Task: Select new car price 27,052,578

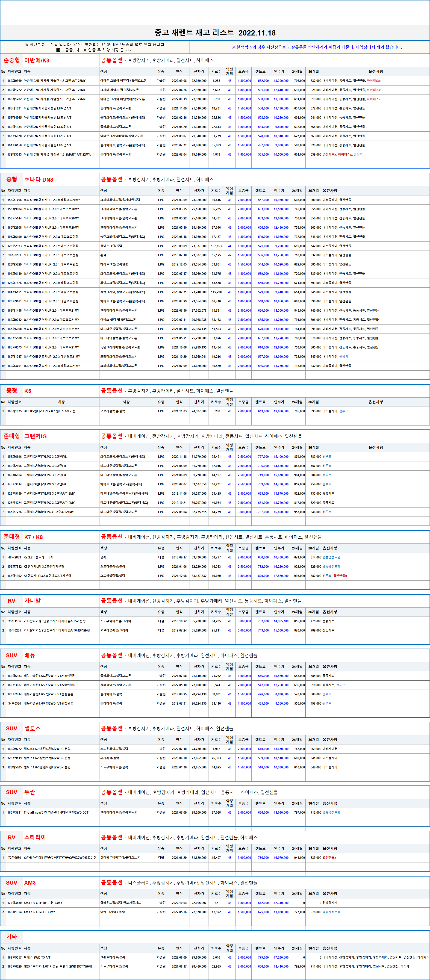Action: tap(199, 310)
